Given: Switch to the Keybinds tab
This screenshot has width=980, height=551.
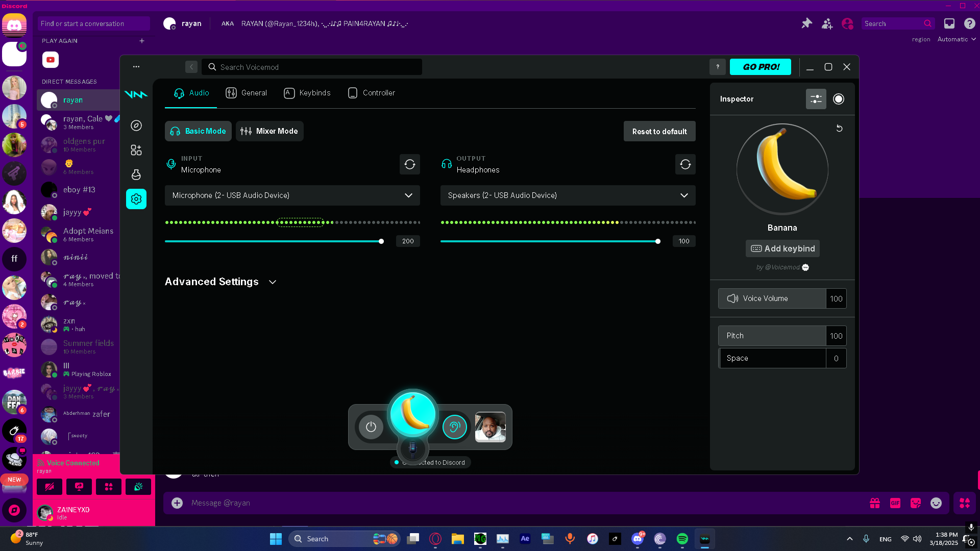Looking at the screenshot, I should pyautogui.click(x=307, y=93).
